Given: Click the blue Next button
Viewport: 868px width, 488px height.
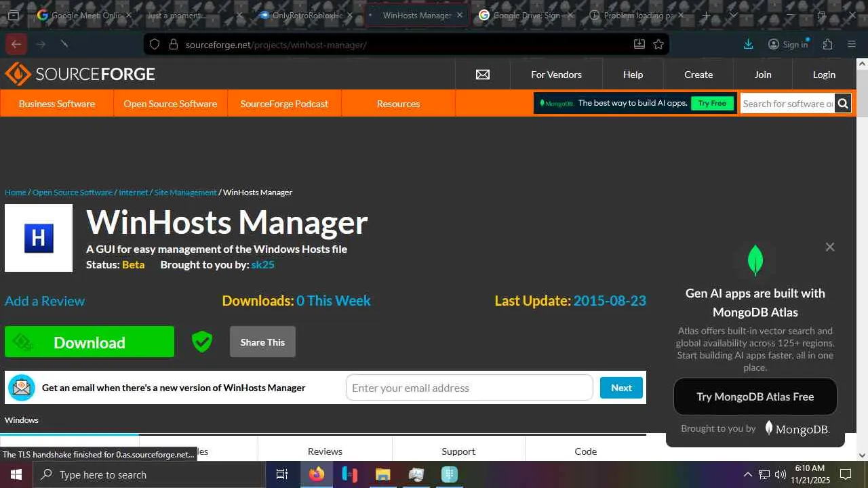Looking at the screenshot, I should coord(621,388).
